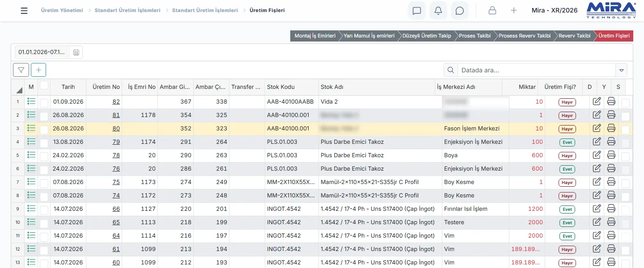Switch to the Montaj İş Emirleri tab
The height and width of the screenshot is (268, 644).
click(315, 36)
